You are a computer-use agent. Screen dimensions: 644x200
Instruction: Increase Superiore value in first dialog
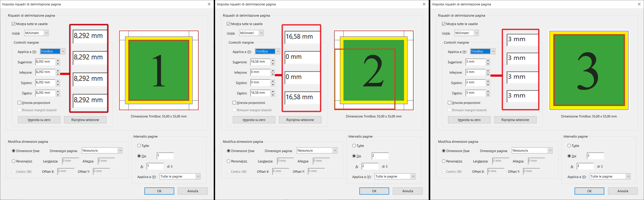pos(58,60)
